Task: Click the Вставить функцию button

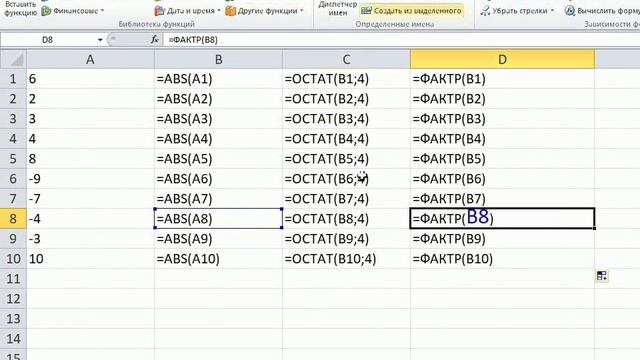Action: pos(20,8)
